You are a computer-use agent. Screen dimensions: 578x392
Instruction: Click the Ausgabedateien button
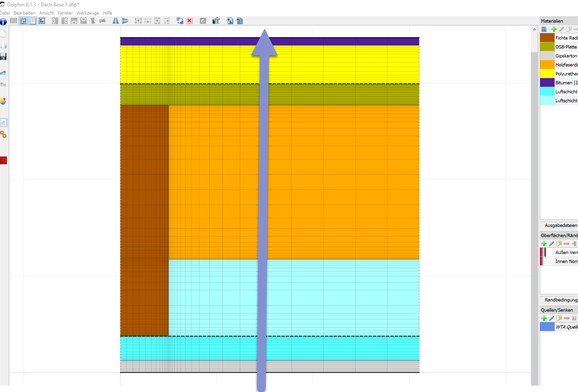pos(559,225)
